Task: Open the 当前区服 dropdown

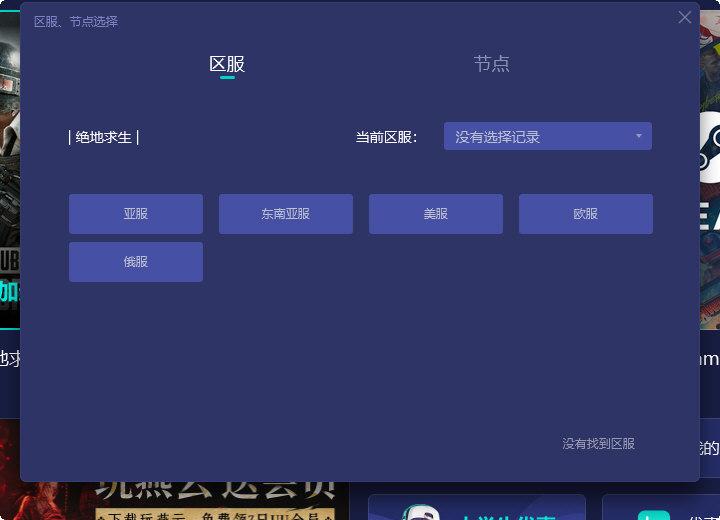Action: [547, 136]
